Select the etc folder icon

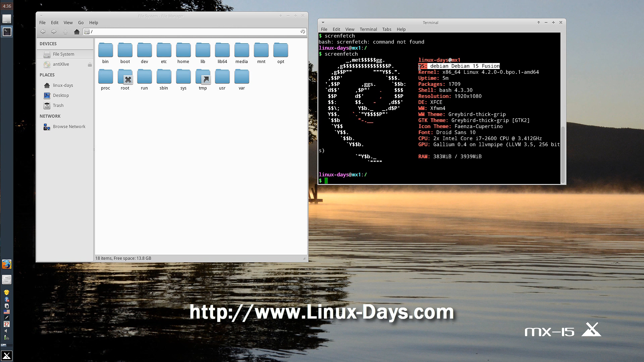pos(164,50)
